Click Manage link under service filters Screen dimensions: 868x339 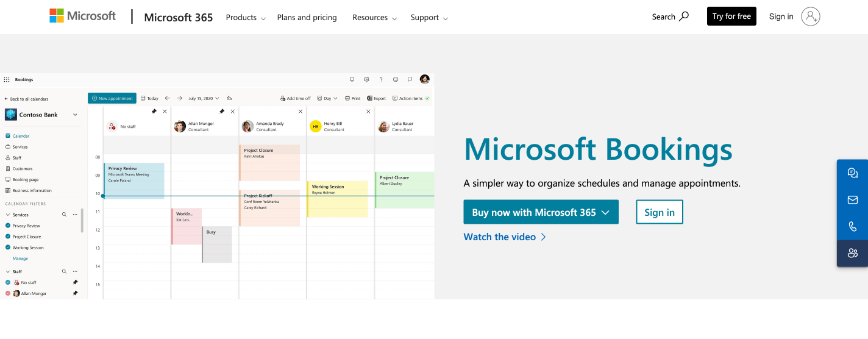20,259
